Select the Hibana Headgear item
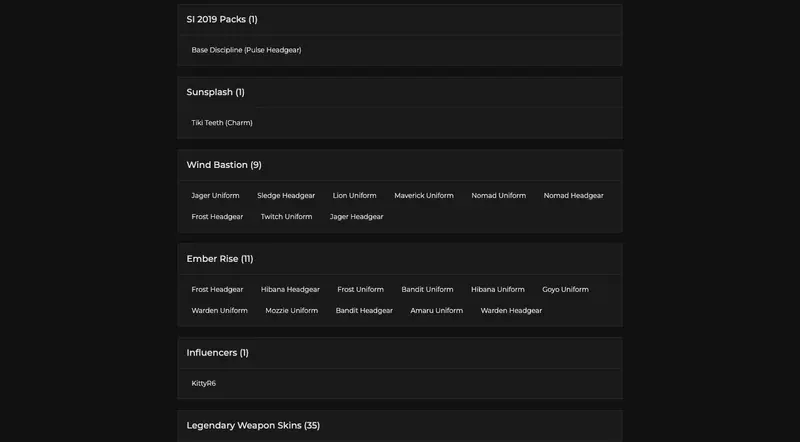The image size is (800, 442). [290, 290]
